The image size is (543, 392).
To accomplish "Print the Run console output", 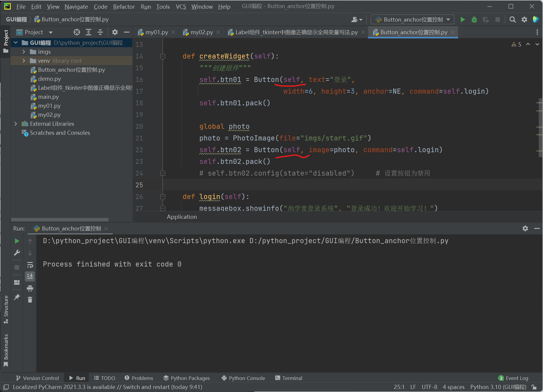I will (x=30, y=288).
